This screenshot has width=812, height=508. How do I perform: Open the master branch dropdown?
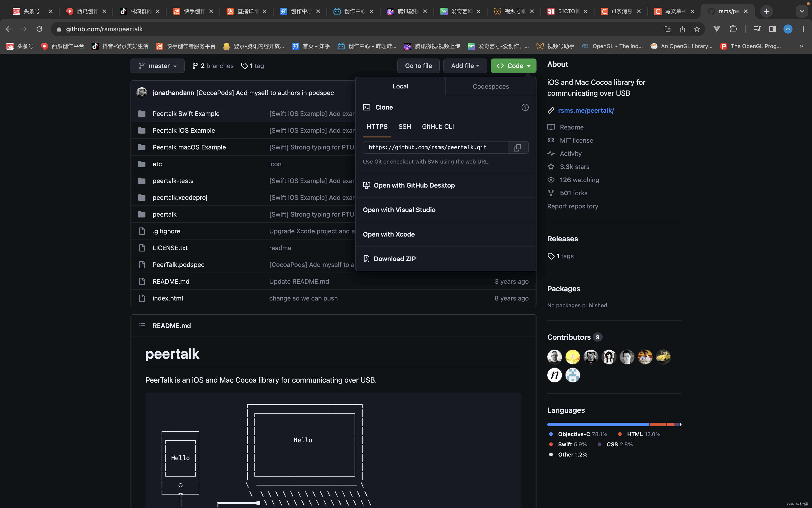pyautogui.click(x=157, y=66)
